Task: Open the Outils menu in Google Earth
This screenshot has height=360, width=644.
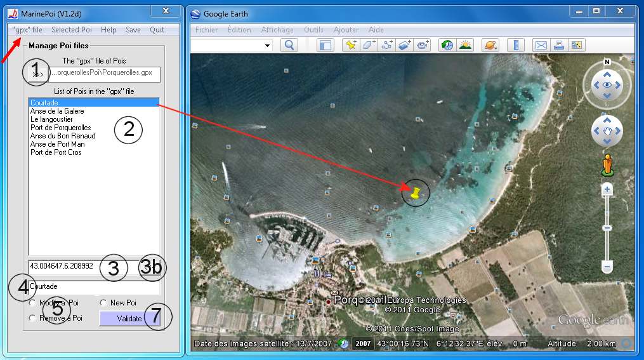Action: pyautogui.click(x=313, y=30)
